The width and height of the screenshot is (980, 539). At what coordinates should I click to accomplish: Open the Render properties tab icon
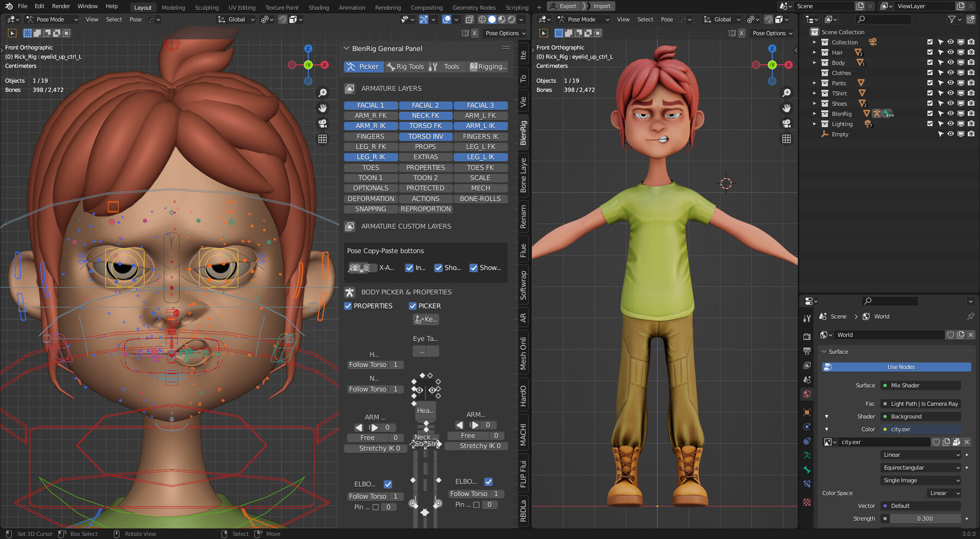tap(807, 336)
